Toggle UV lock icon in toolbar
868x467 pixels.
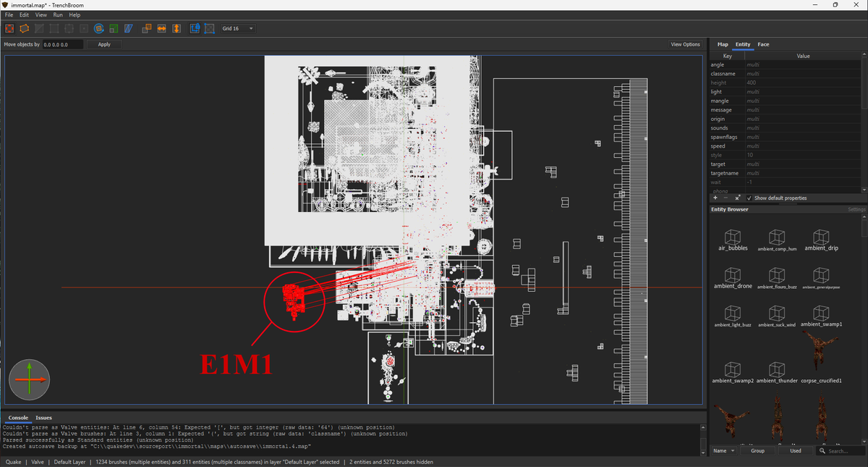[x=210, y=28]
